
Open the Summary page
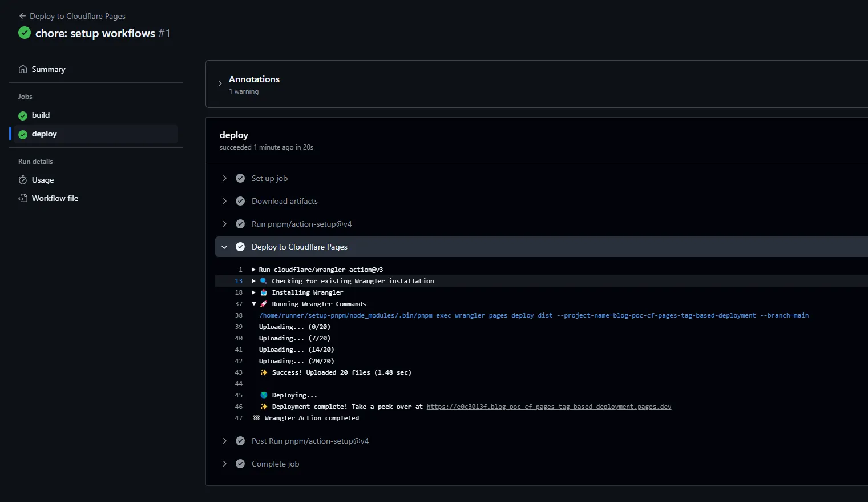pyautogui.click(x=49, y=69)
